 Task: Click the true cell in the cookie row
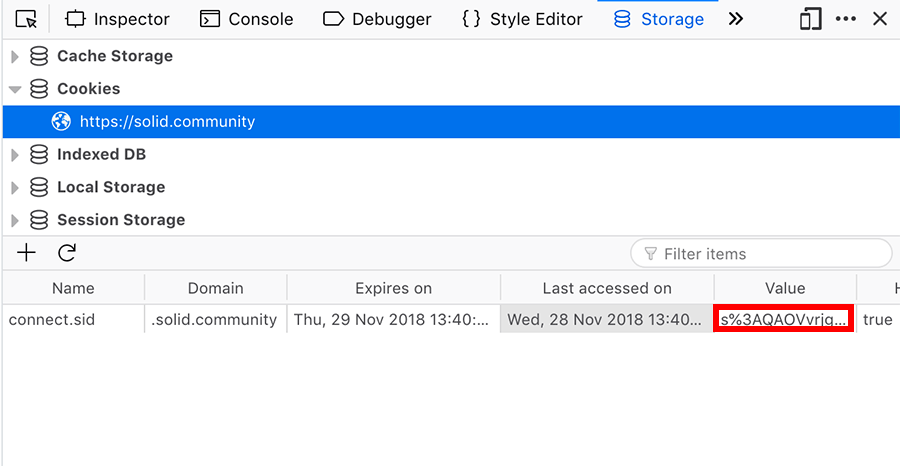tap(878, 319)
